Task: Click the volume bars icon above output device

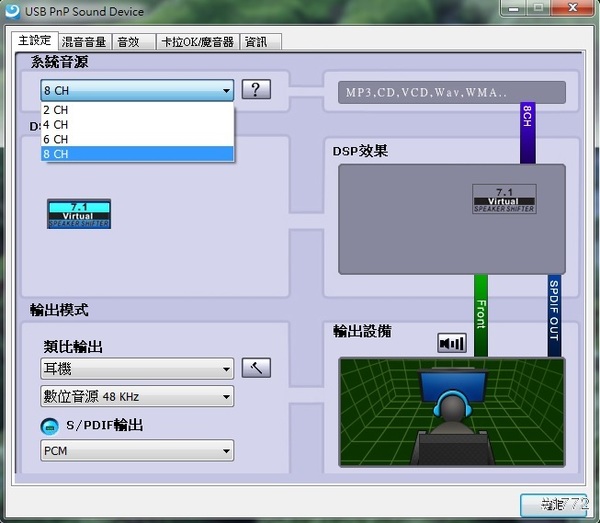Action: point(452,343)
